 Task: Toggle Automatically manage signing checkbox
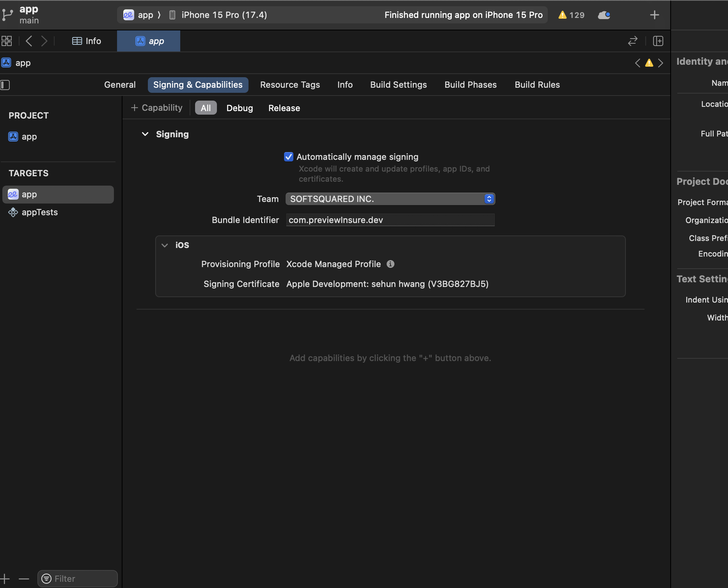pyautogui.click(x=289, y=157)
